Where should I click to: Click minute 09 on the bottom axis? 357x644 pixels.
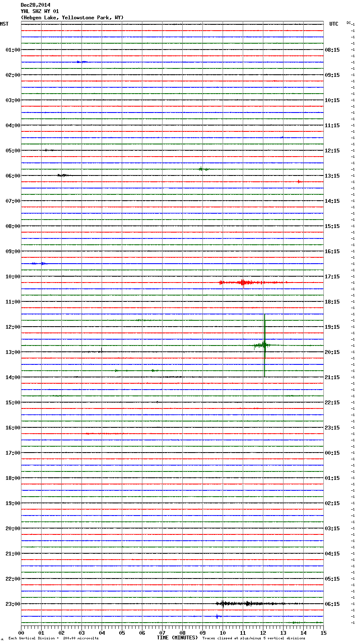pos(202,633)
